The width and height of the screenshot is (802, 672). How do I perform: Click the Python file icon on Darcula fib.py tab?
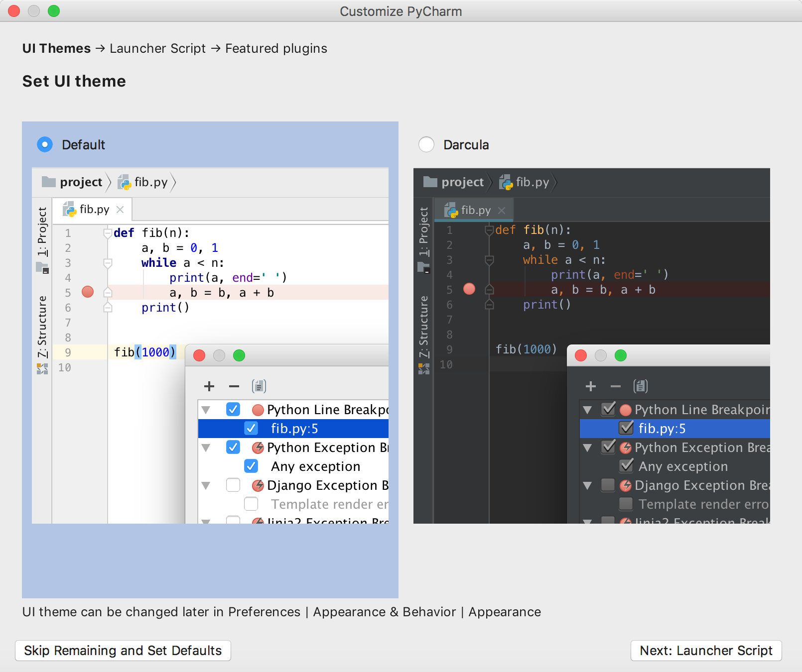(451, 210)
